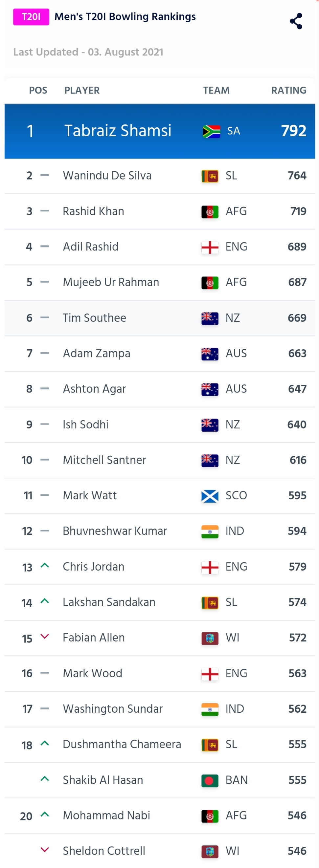Tap green up arrow beside Chris Jordan

pyautogui.click(x=44, y=566)
